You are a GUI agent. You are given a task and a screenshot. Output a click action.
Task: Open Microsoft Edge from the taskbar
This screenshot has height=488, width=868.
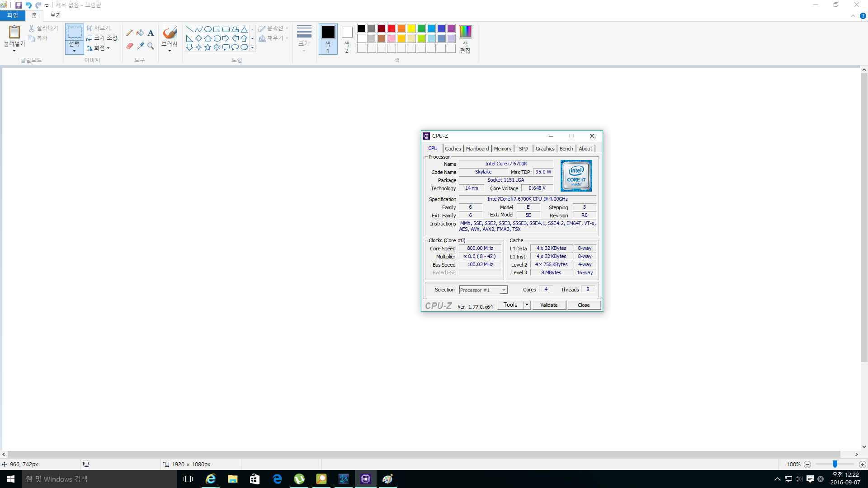tap(277, 479)
